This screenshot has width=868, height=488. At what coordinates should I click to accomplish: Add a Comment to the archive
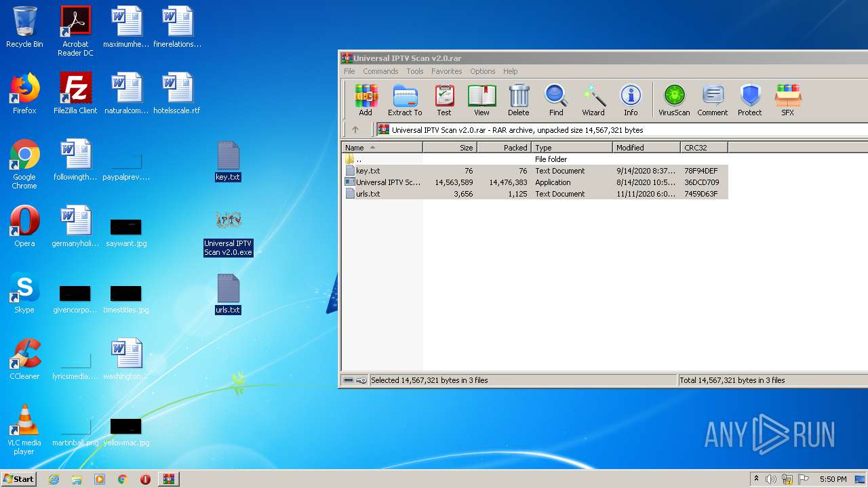tap(713, 100)
